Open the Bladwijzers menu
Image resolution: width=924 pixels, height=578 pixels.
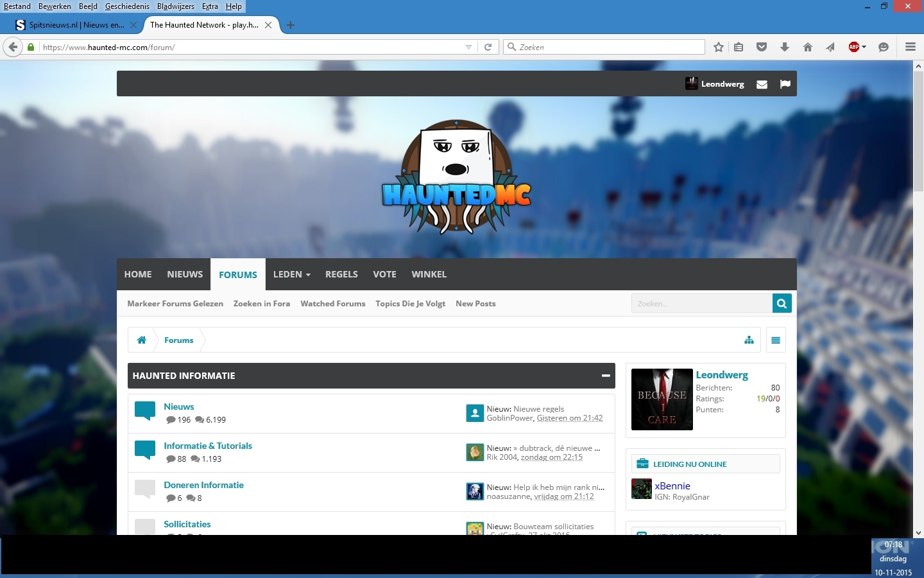tap(175, 6)
